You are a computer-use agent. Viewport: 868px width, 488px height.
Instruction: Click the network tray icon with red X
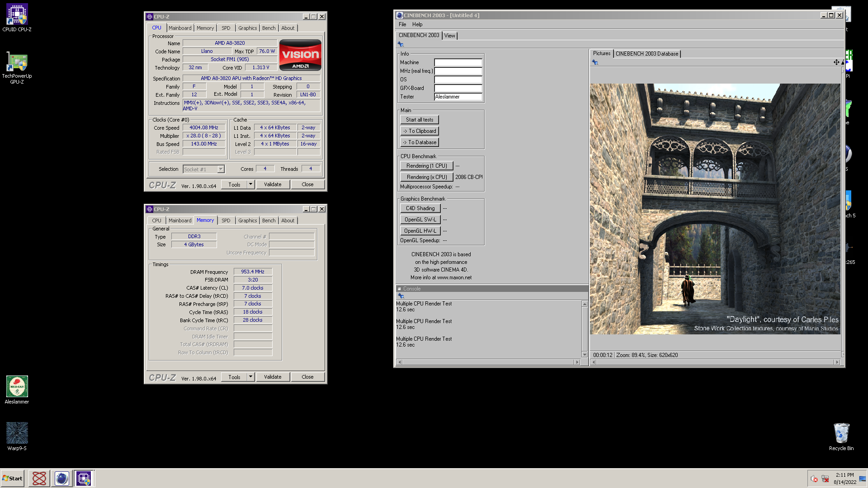point(825,479)
